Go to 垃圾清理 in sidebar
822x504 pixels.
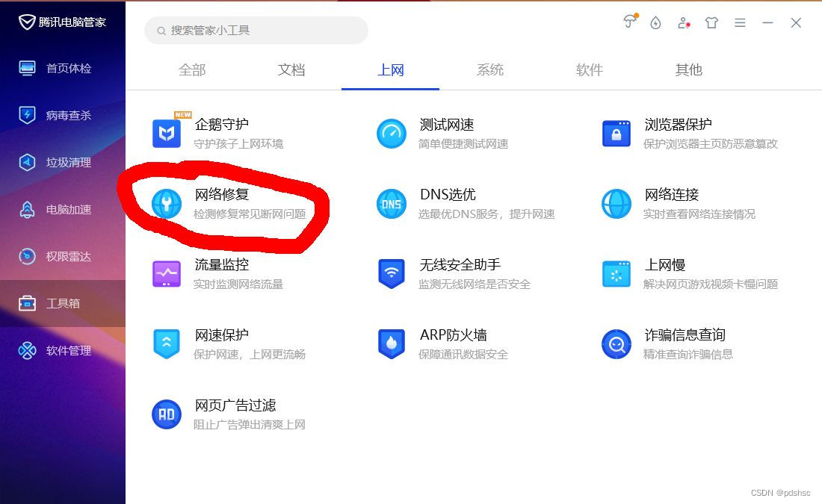[x=63, y=163]
